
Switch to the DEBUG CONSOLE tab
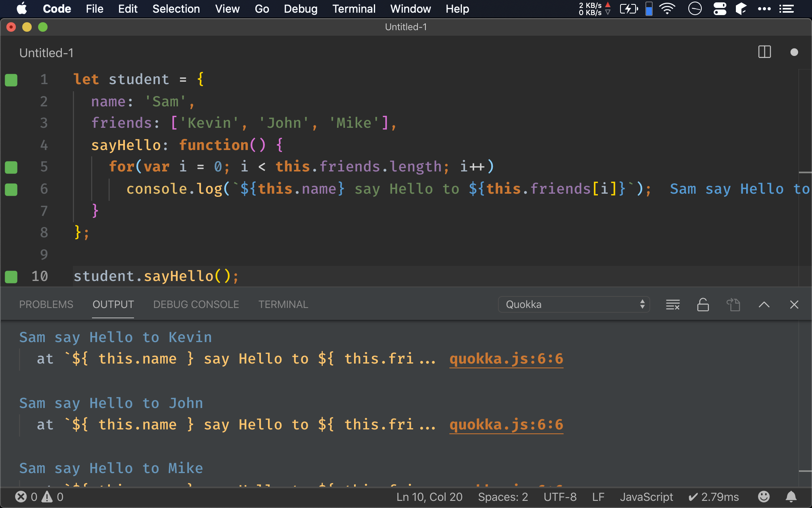tap(195, 304)
